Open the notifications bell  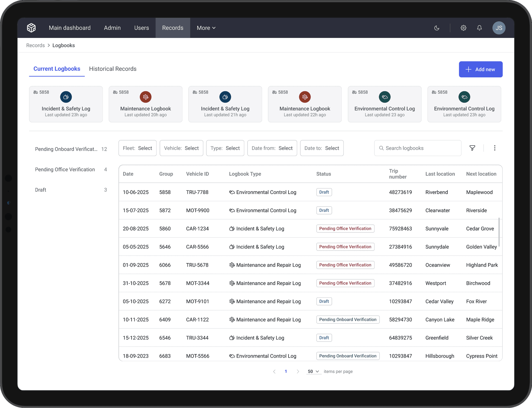tap(479, 28)
